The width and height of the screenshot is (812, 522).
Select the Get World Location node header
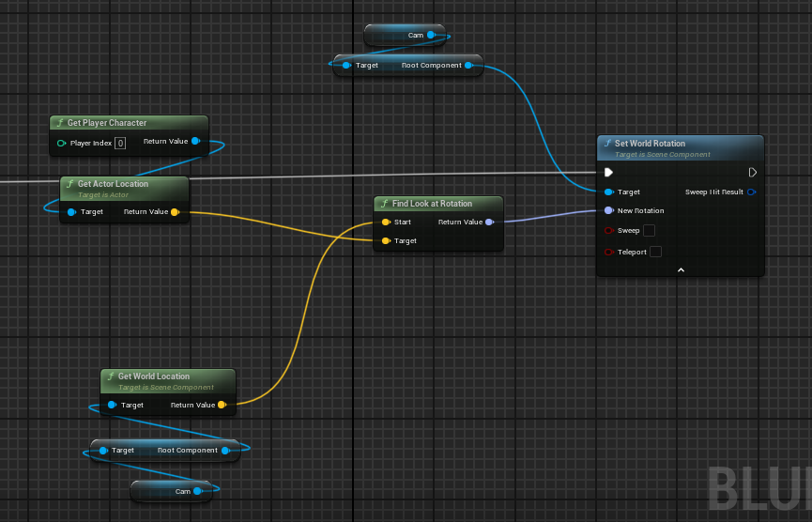(168, 381)
